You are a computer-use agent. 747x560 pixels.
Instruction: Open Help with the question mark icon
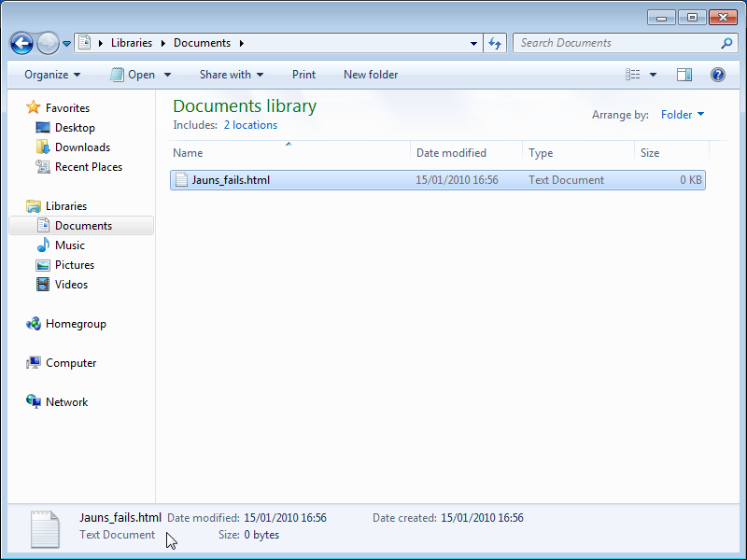(717, 75)
